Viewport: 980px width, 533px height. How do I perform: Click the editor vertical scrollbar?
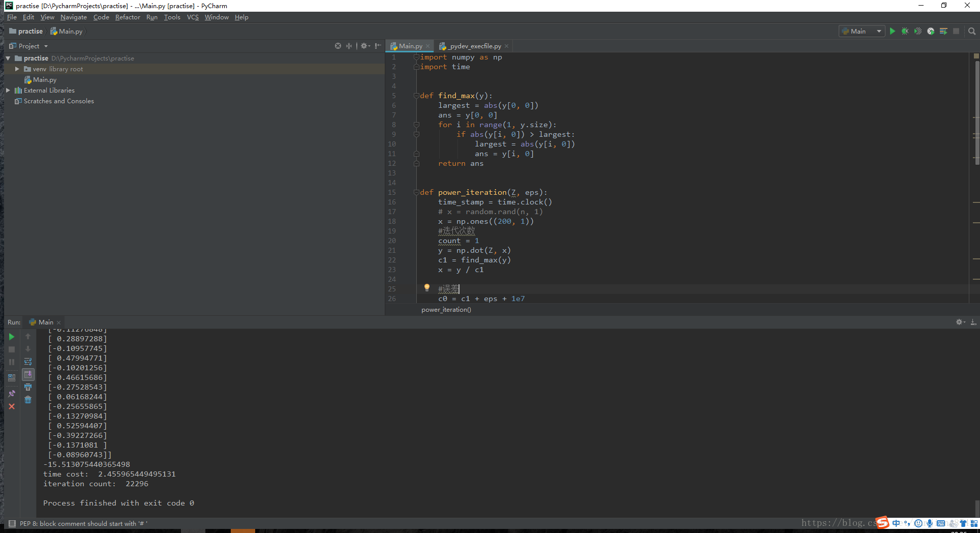977,112
